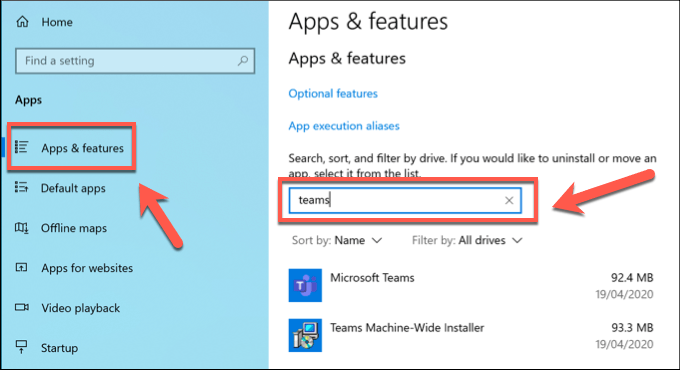Click the magnifier search icon
Screen dimensions: 680x370
click(x=243, y=61)
